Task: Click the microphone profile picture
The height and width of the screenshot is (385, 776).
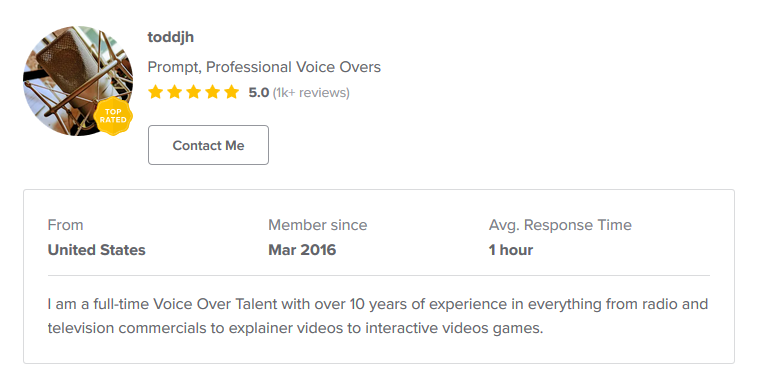Action: 78,81
